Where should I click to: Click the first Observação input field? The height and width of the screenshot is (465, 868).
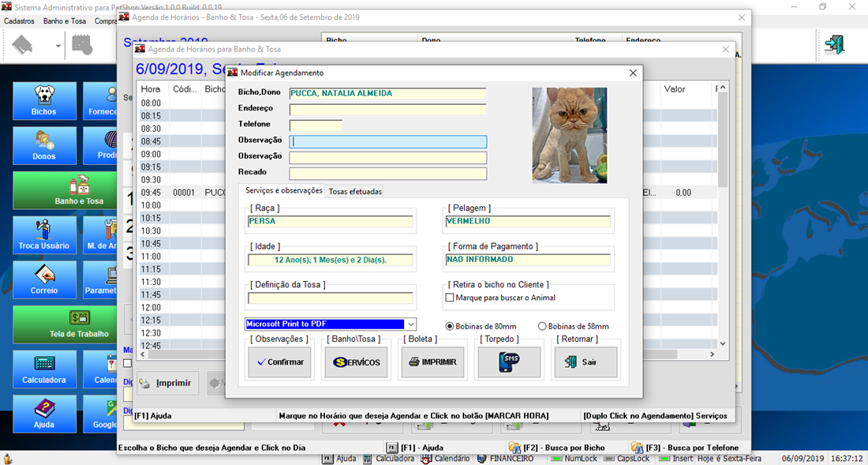[x=387, y=142]
